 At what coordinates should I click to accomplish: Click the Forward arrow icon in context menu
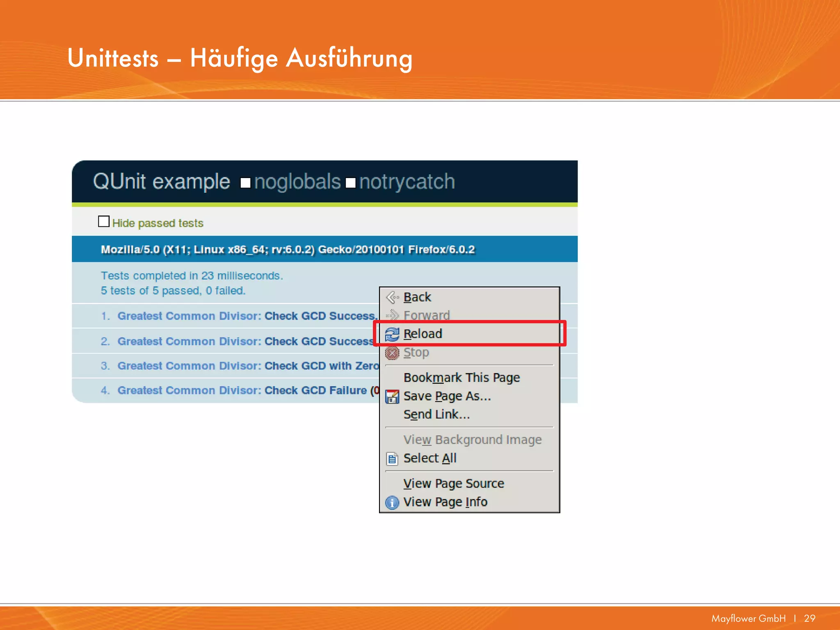coord(393,315)
